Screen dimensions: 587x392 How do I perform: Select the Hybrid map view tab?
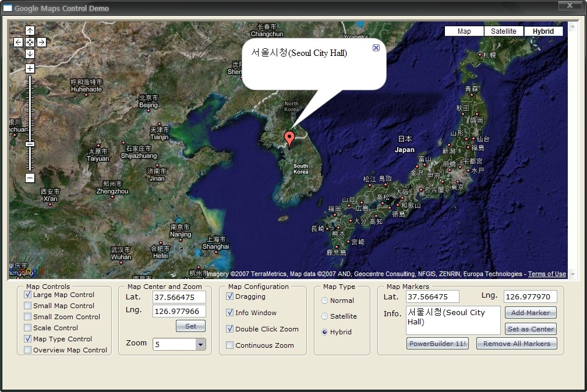543,31
